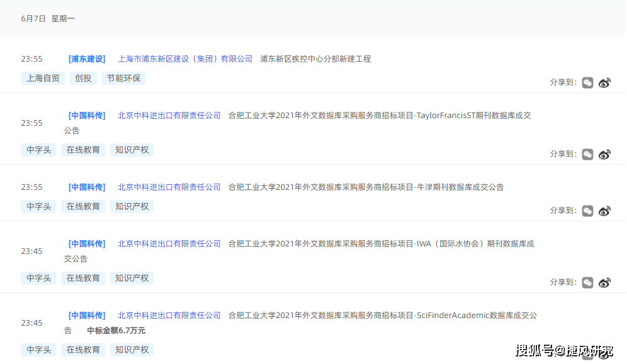Click the bold text 中标金额6.7万元
The width and height of the screenshot is (627, 364).
[116, 331]
